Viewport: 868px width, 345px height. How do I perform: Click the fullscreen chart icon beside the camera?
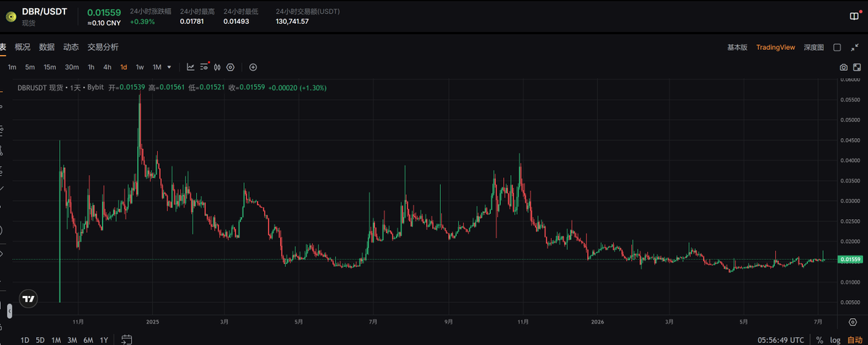(x=857, y=67)
